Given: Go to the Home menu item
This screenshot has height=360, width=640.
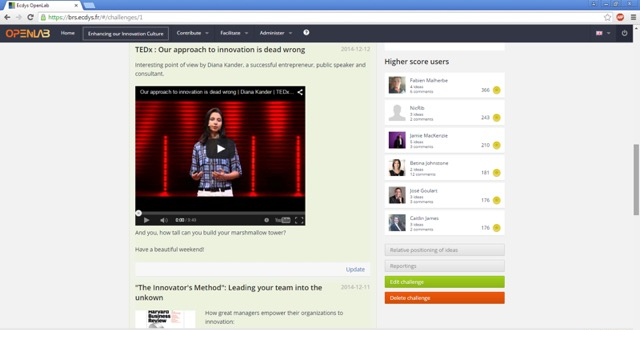Looking at the screenshot, I should [x=68, y=33].
